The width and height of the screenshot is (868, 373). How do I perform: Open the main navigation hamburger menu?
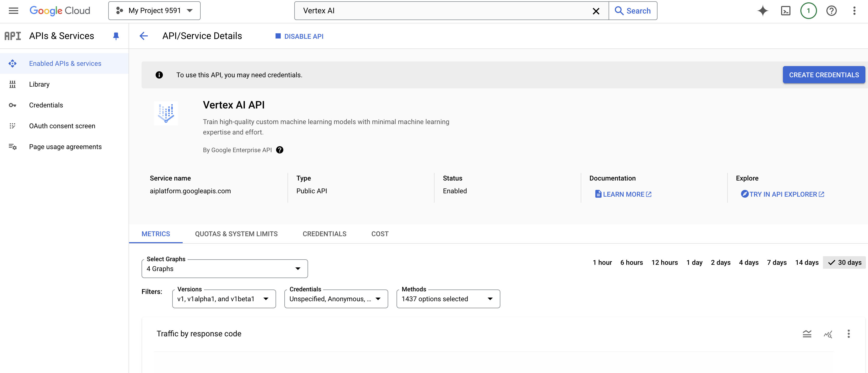tap(14, 11)
